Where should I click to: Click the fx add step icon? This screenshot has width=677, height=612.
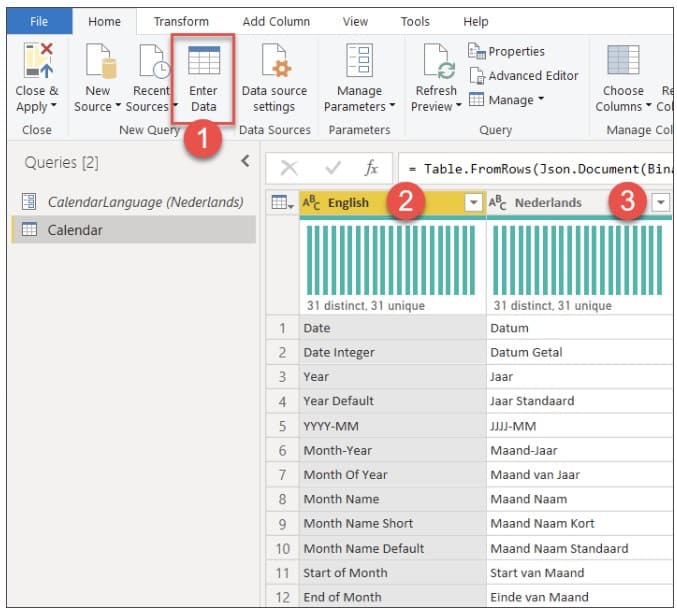(371, 168)
